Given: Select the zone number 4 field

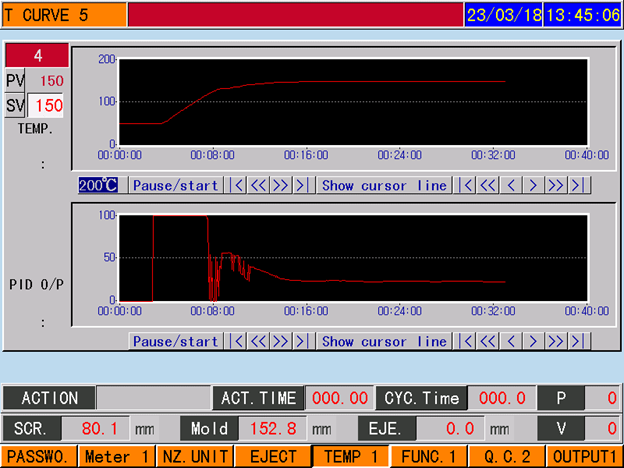Looking at the screenshot, I should click(x=37, y=55).
